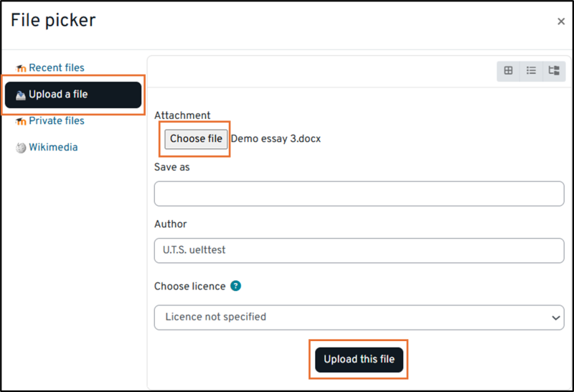Focus the Save as text field
The height and width of the screenshot is (392, 574).
click(359, 193)
